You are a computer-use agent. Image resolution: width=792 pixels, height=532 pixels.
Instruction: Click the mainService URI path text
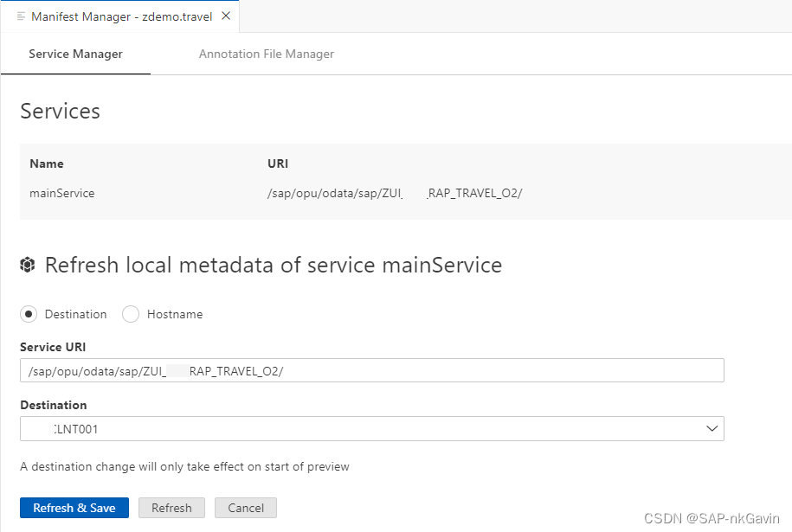(395, 193)
